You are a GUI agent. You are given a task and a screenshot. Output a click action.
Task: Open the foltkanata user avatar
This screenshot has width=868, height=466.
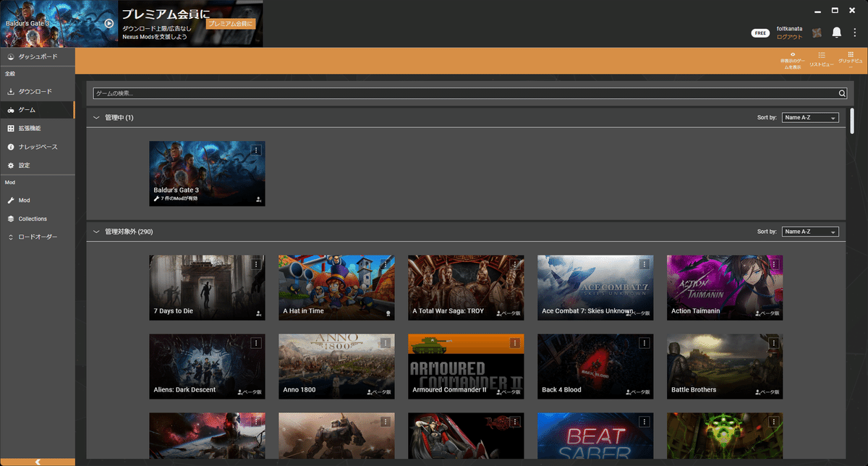point(817,33)
